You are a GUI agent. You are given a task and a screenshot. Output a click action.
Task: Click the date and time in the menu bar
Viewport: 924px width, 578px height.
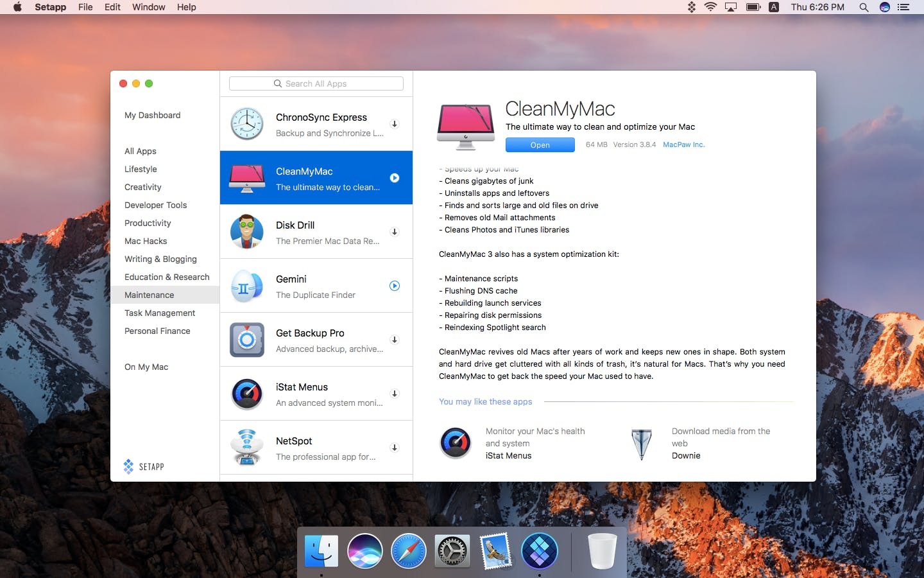pos(817,7)
